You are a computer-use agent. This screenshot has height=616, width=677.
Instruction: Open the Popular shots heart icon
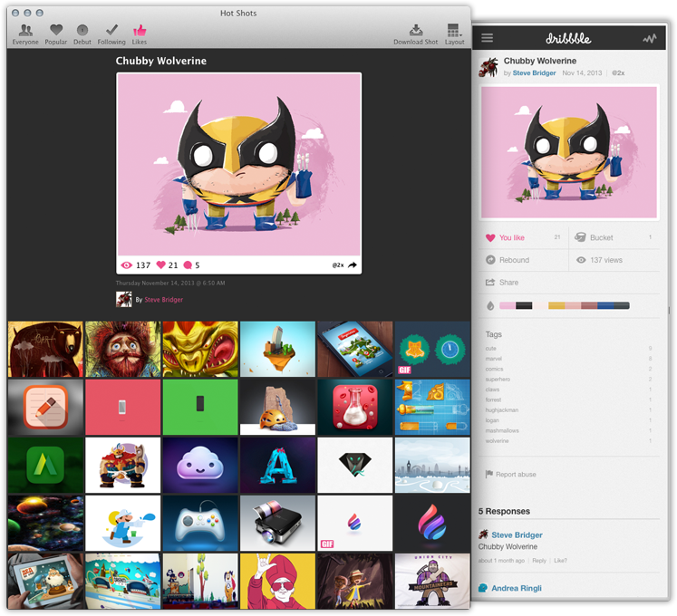[56, 31]
